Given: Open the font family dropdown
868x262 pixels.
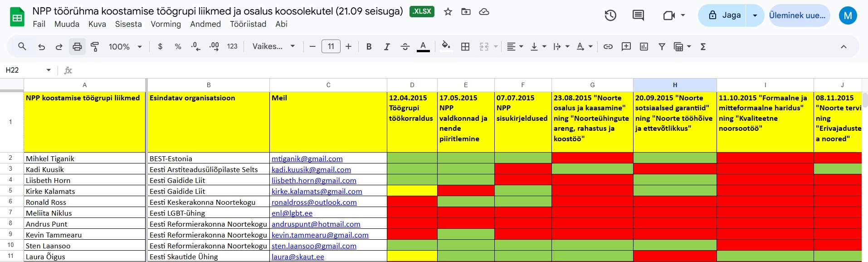Looking at the screenshot, I should pyautogui.click(x=273, y=47).
